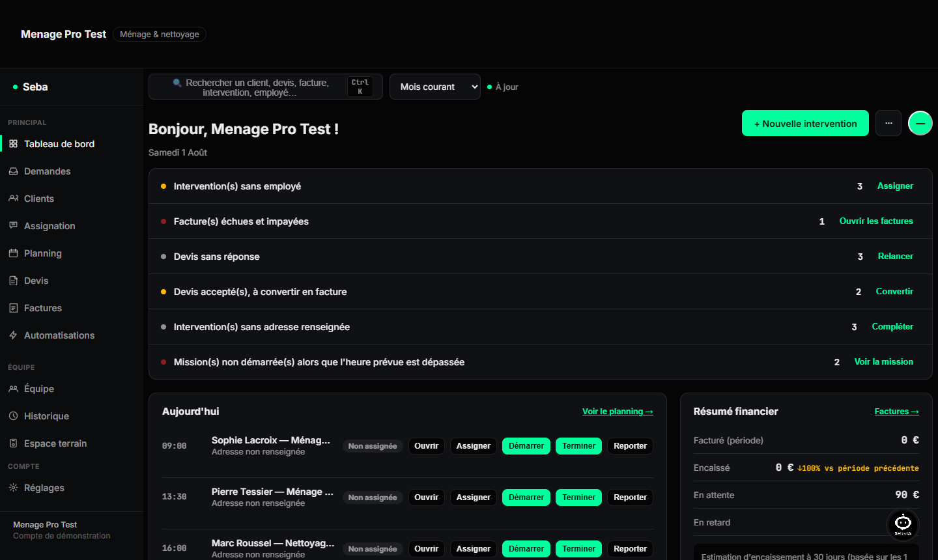The width and height of the screenshot is (938, 560).
Task: Click Ouvrir for Pierre Tessier intervention
Action: coord(427,497)
